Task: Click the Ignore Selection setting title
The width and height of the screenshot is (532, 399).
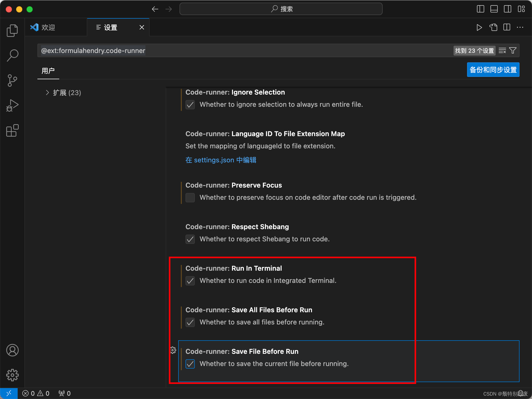Action: pyautogui.click(x=235, y=92)
